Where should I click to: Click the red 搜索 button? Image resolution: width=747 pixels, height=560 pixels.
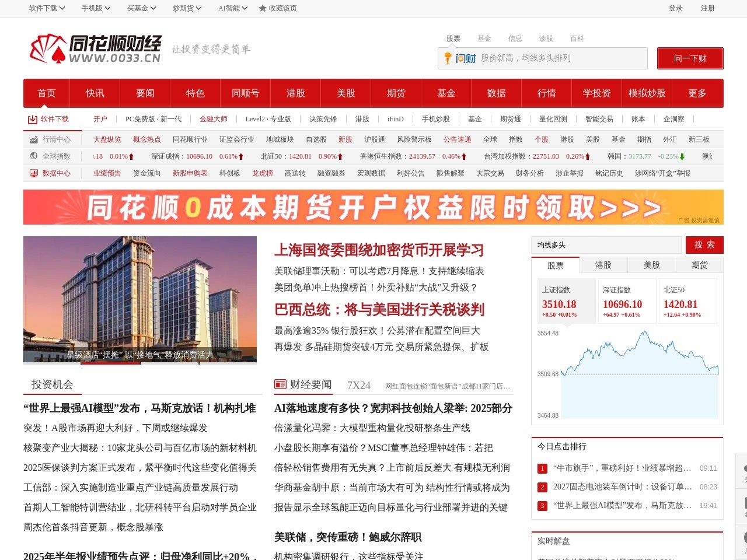pos(704,245)
